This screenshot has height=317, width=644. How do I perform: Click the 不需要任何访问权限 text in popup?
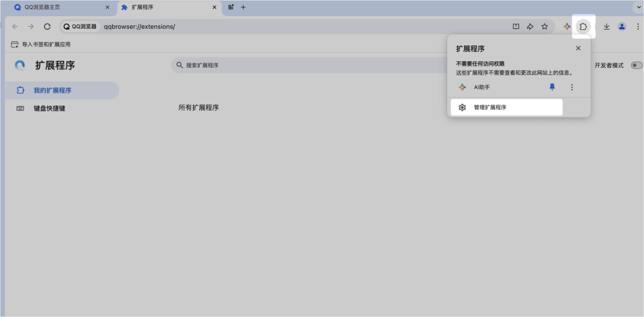pyautogui.click(x=479, y=64)
